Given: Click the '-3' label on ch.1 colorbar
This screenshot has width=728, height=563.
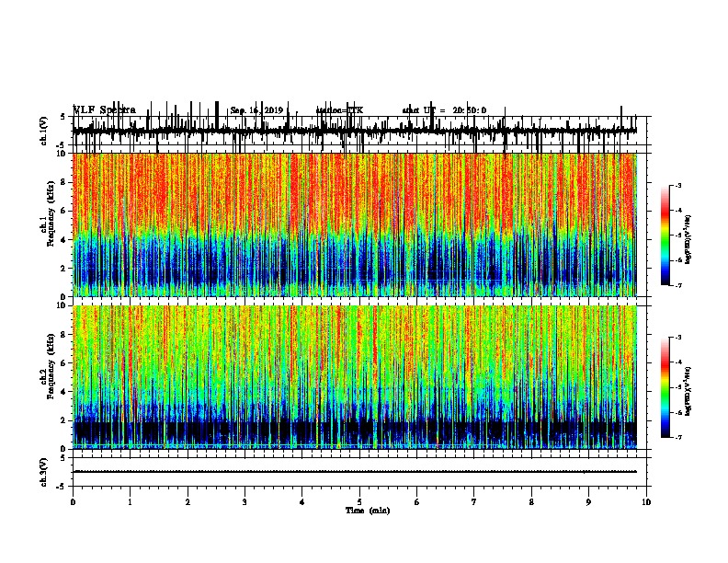Looking at the screenshot, I should click(x=677, y=185).
